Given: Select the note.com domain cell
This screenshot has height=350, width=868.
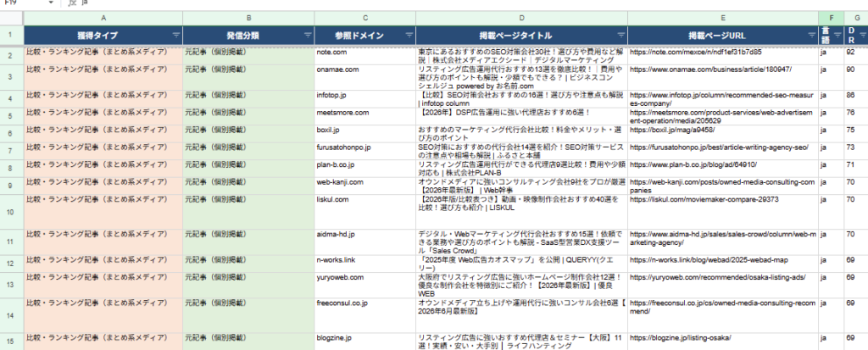Looking at the screenshot, I should tap(365, 55).
